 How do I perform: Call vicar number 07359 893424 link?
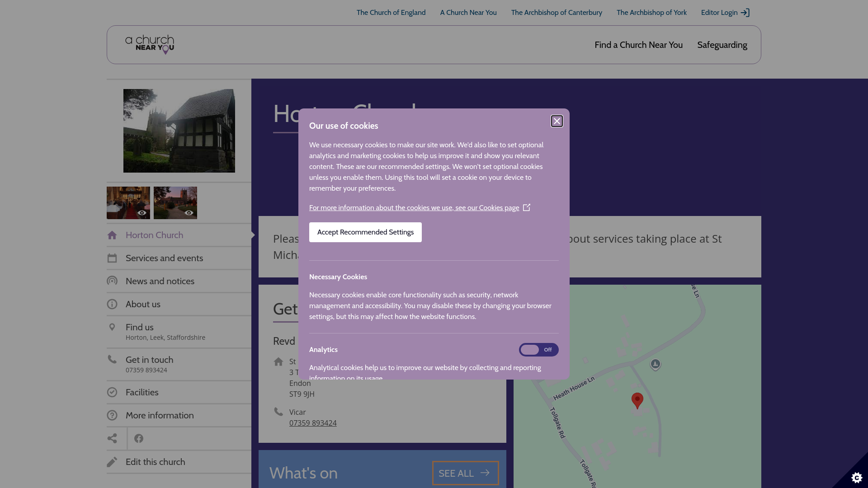(x=313, y=423)
